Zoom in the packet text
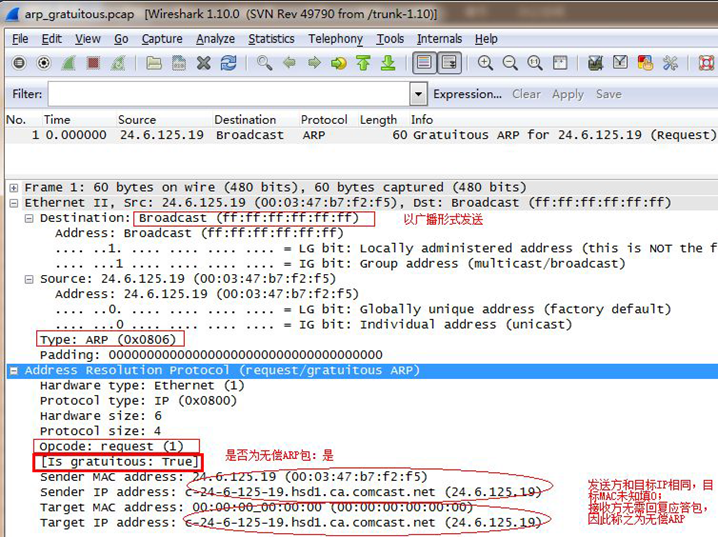718x537 pixels. (x=485, y=63)
